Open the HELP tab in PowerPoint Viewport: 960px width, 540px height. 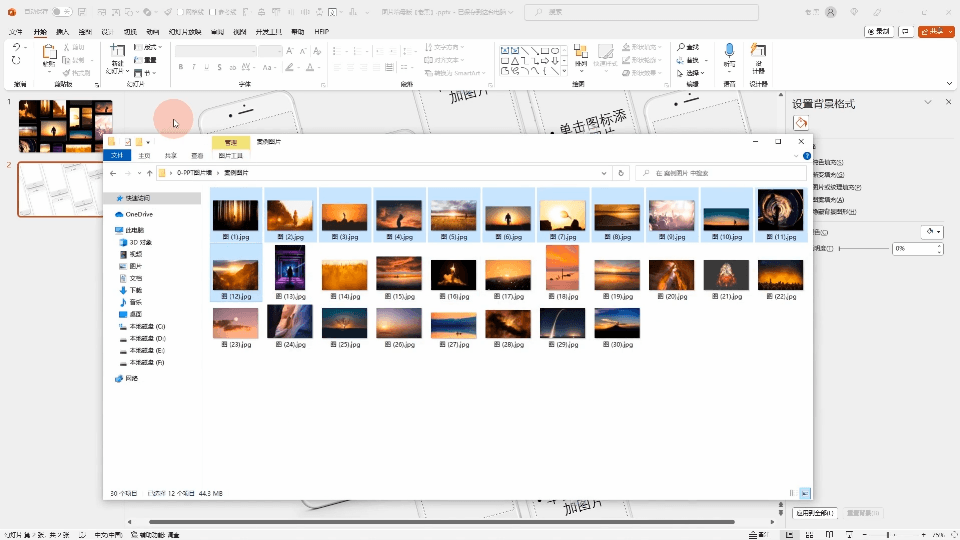click(x=321, y=32)
